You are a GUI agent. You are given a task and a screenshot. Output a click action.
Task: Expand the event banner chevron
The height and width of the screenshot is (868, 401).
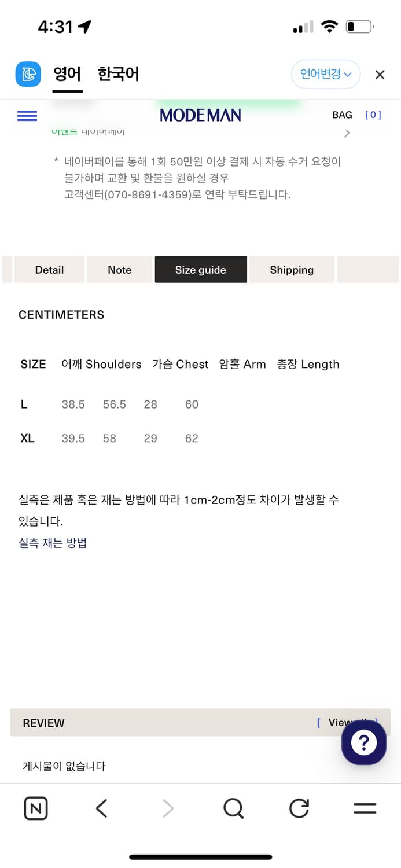[347, 133]
